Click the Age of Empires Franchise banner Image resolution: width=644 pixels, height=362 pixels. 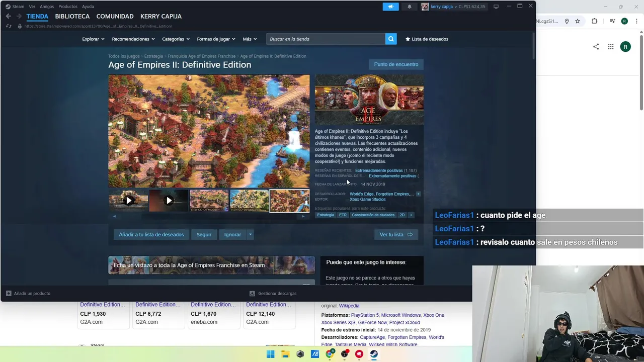tap(211, 265)
